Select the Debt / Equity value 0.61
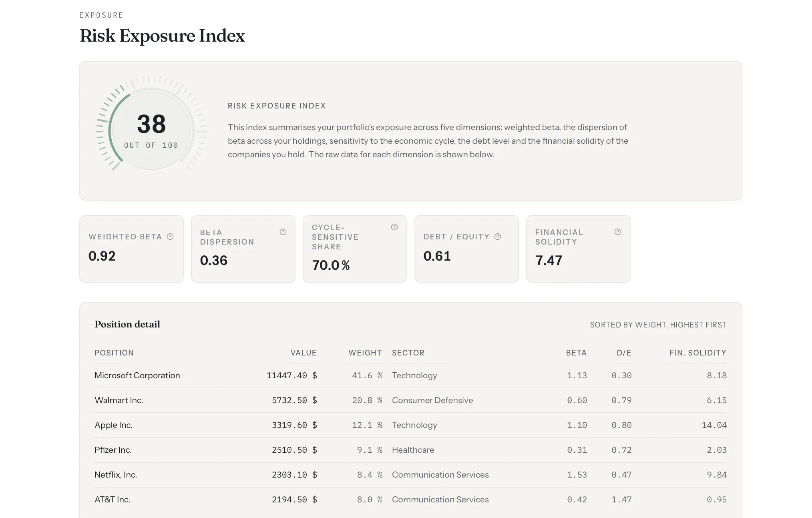 coord(437,256)
